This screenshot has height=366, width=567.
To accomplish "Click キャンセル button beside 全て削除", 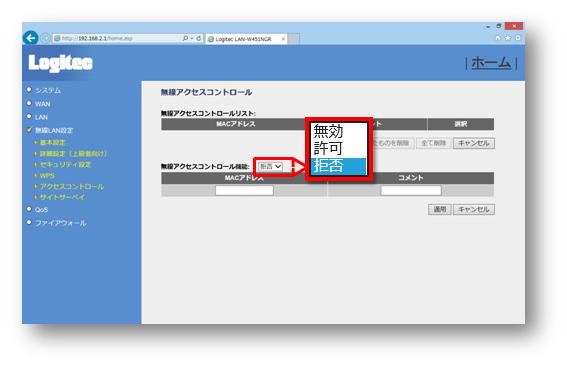I will [x=474, y=143].
